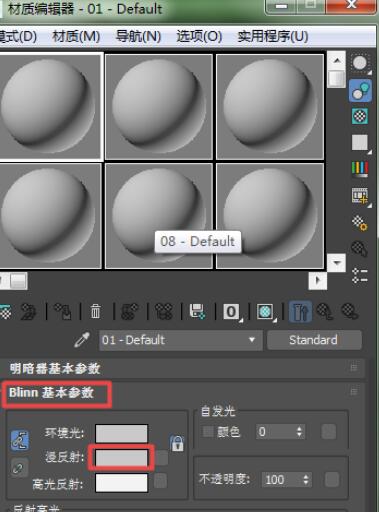The width and height of the screenshot is (379, 512).
Task: Select the top row middle sample slot
Action: click(159, 107)
